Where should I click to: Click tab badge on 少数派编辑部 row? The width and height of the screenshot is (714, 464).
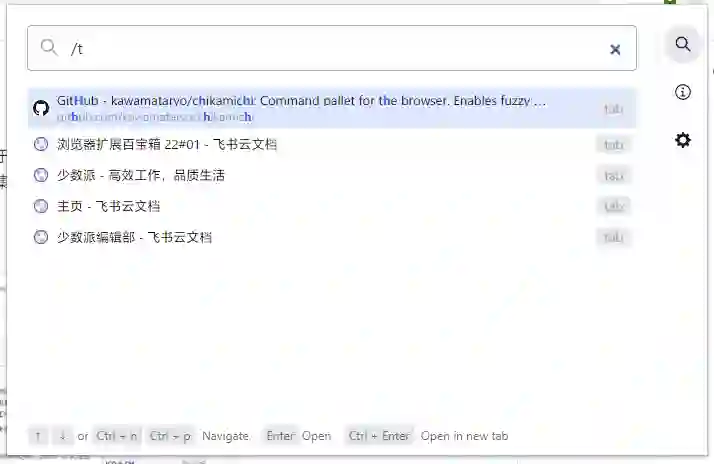613,237
